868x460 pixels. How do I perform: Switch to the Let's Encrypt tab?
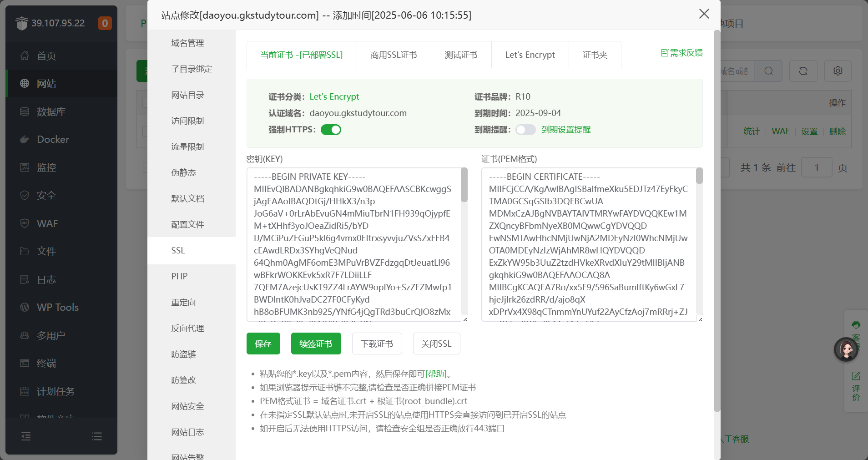pyautogui.click(x=530, y=55)
